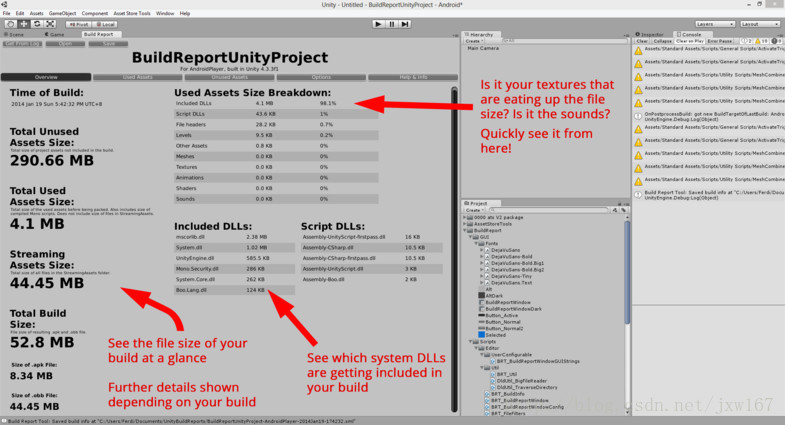Click the Build Report Open button
This screenshot has height=425, width=785.
[65, 44]
